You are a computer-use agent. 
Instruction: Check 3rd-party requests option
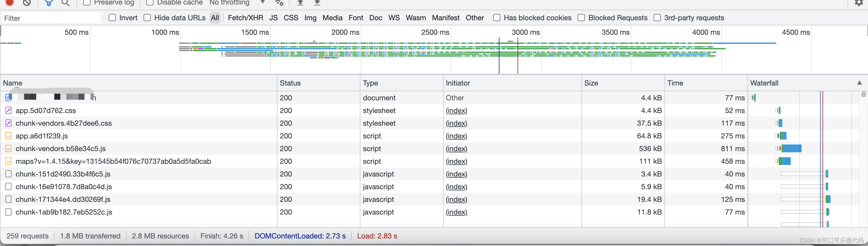[657, 18]
